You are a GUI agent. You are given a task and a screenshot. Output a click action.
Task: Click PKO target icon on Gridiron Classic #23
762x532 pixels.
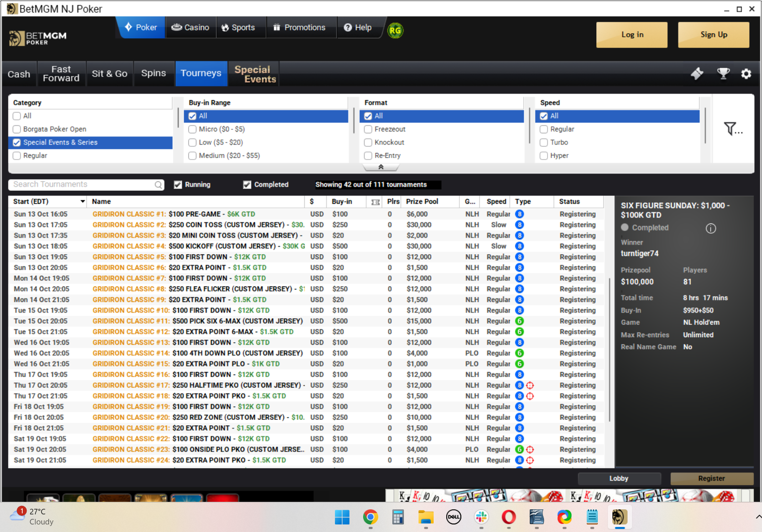[530, 449]
